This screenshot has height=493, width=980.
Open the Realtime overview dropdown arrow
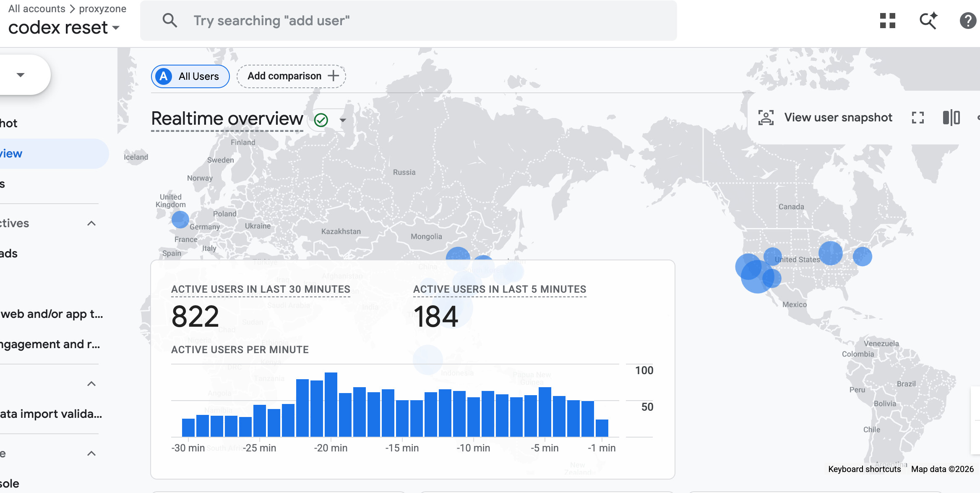(x=343, y=120)
